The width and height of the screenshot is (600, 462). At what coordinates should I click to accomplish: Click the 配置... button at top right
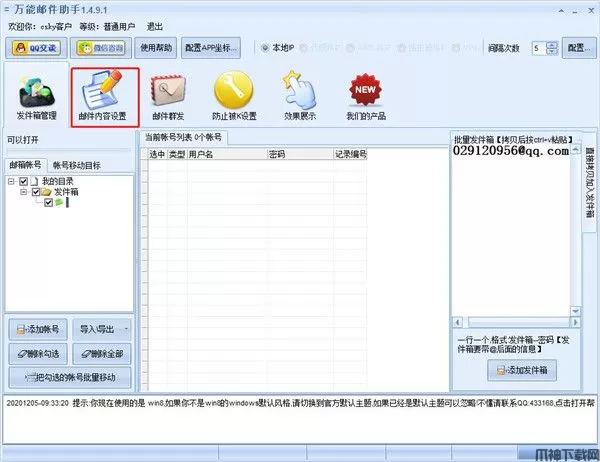click(x=579, y=48)
